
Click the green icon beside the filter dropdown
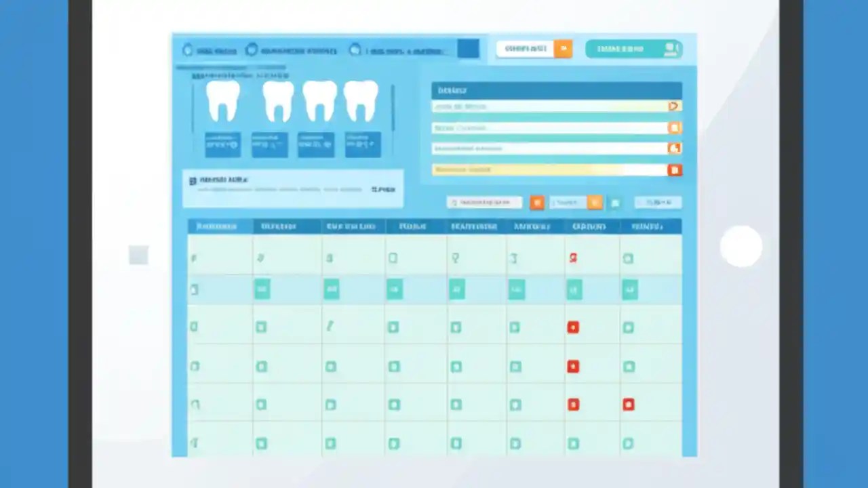coord(616,202)
